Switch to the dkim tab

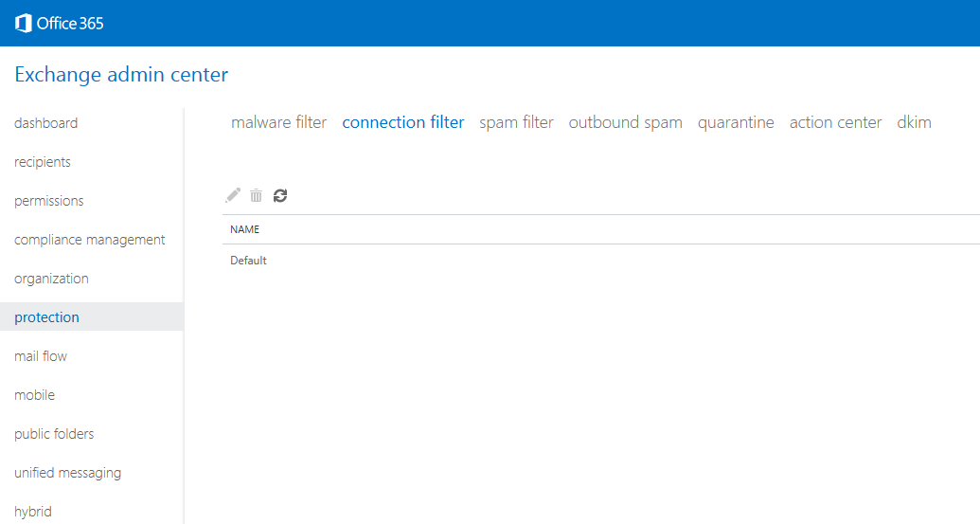914,122
